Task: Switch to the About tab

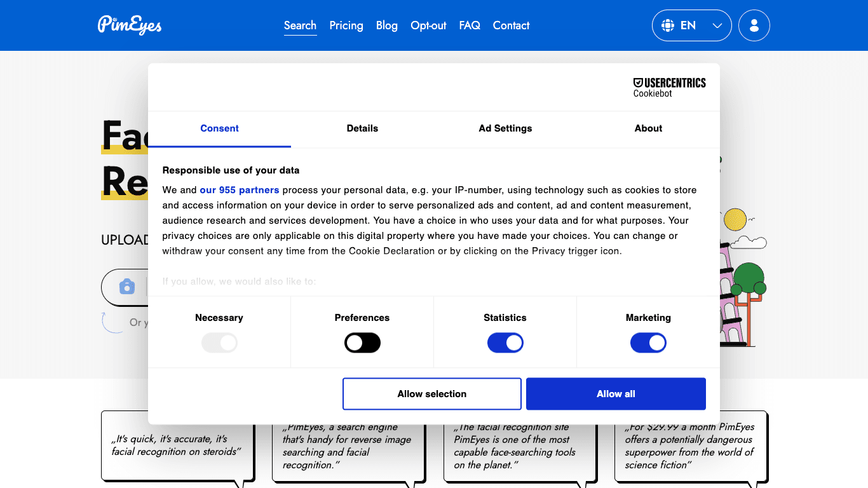Action: (x=648, y=128)
